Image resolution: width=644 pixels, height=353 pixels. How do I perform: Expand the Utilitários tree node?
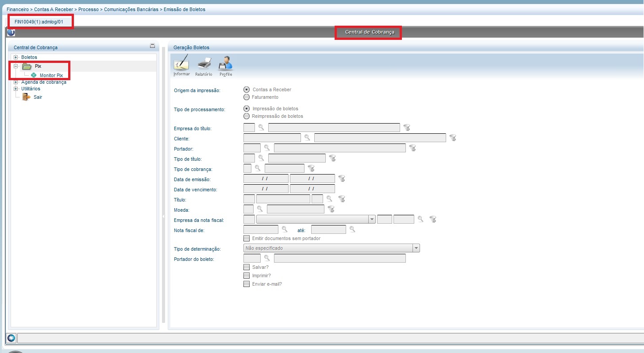pos(16,89)
